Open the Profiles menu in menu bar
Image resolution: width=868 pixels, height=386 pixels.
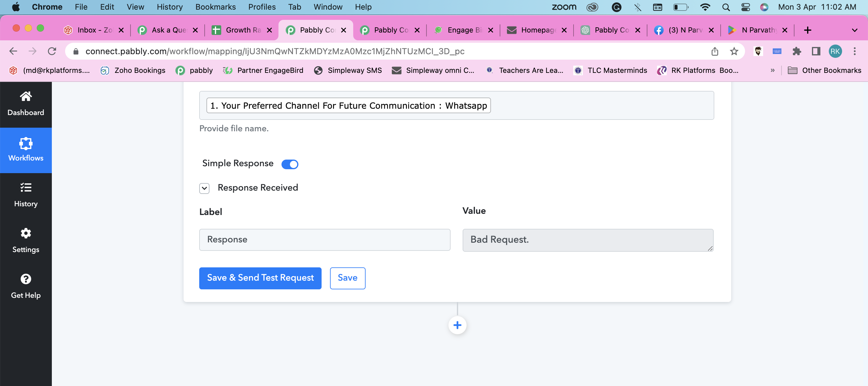click(262, 7)
